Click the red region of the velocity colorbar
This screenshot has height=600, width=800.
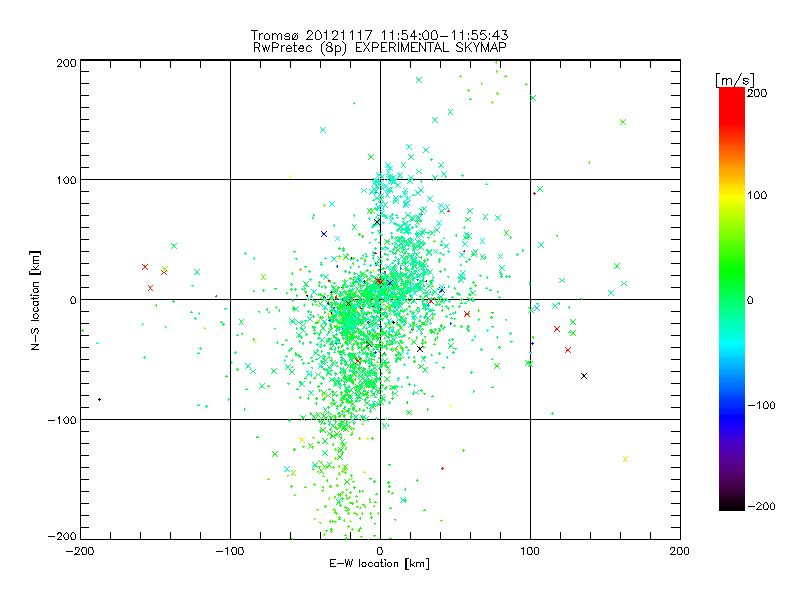point(732,105)
